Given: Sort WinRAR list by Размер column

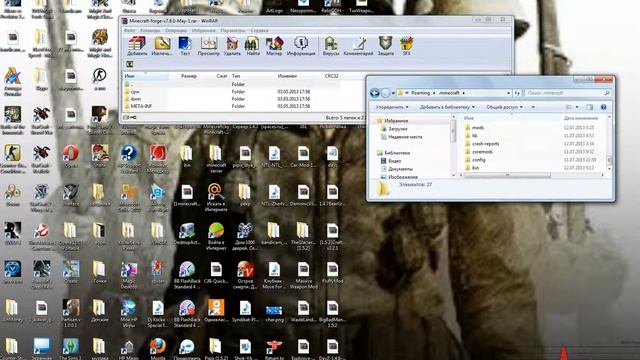Looking at the screenshot, I should coord(189,76).
